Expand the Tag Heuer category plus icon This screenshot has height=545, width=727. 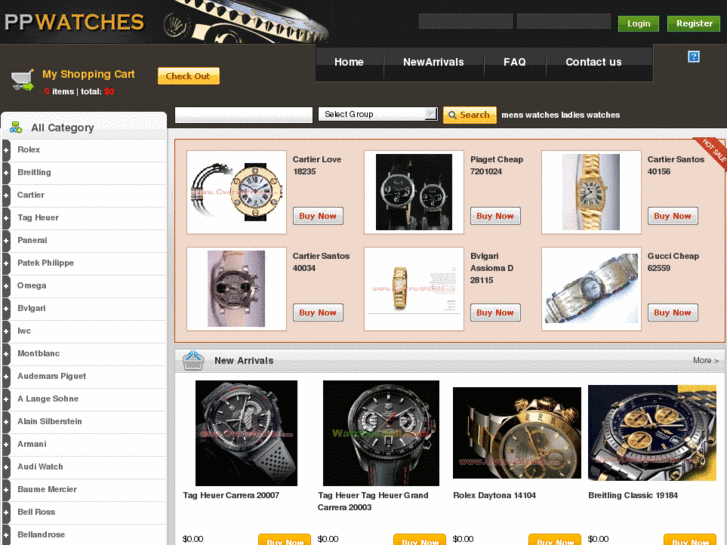coord(6,218)
